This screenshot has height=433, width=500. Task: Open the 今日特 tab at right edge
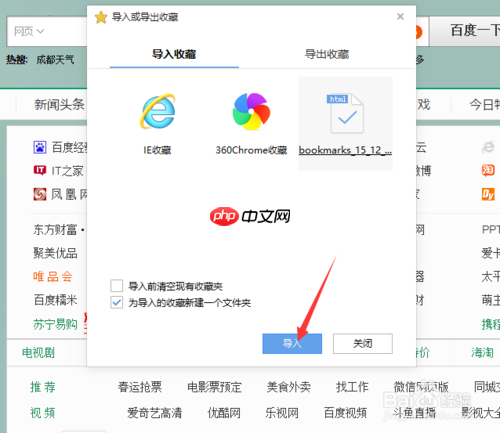(485, 105)
